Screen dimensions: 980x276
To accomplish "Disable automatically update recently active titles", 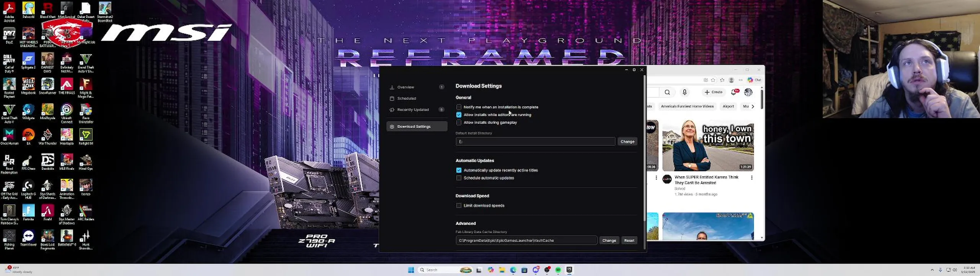I will (x=459, y=170).
